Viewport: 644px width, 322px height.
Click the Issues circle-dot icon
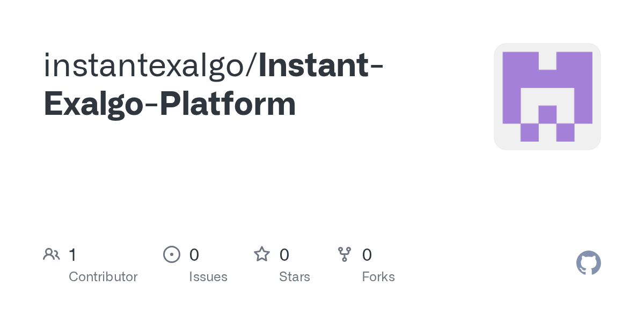[171, 254]
